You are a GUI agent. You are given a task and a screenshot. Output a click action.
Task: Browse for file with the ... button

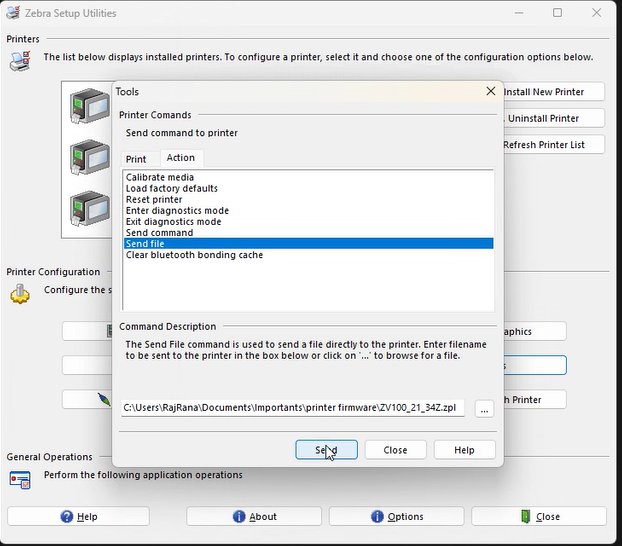coord(484,409)
